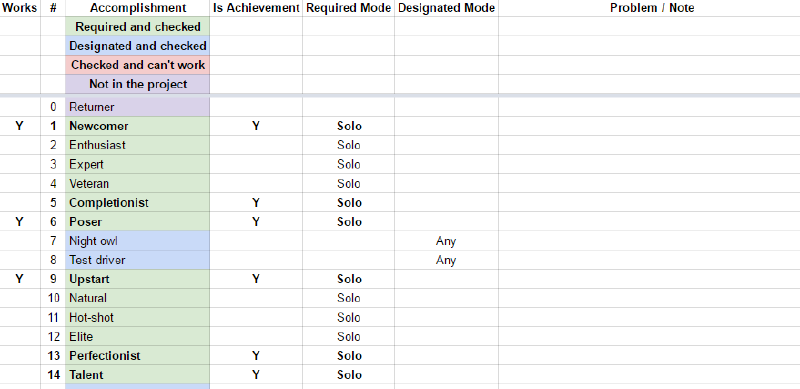Click the Designated Mode cell for Poser
800x389 pixels.
(446, 222)
